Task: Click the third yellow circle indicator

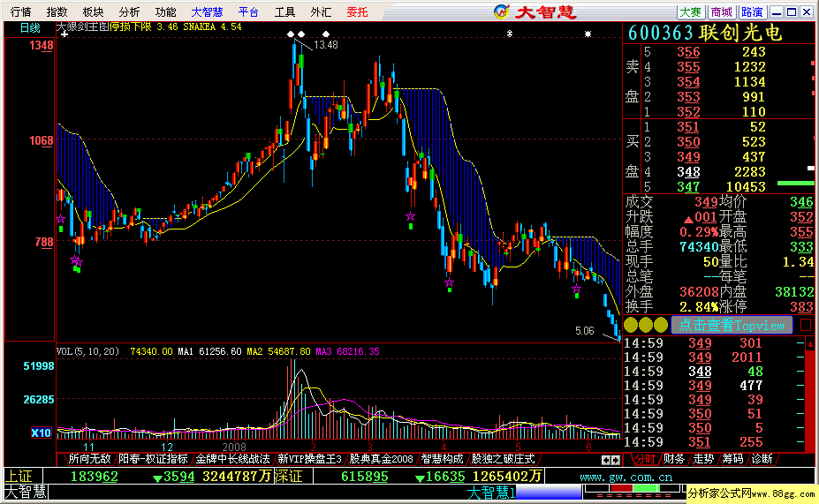Action: tap(661, 325)
